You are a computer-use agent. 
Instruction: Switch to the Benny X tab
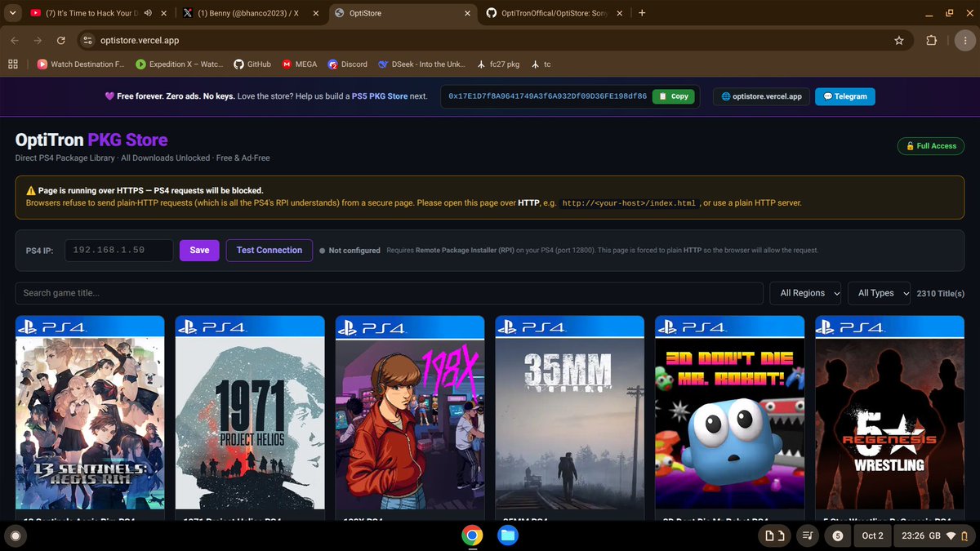pyautogui.click(x=249, y=13)
